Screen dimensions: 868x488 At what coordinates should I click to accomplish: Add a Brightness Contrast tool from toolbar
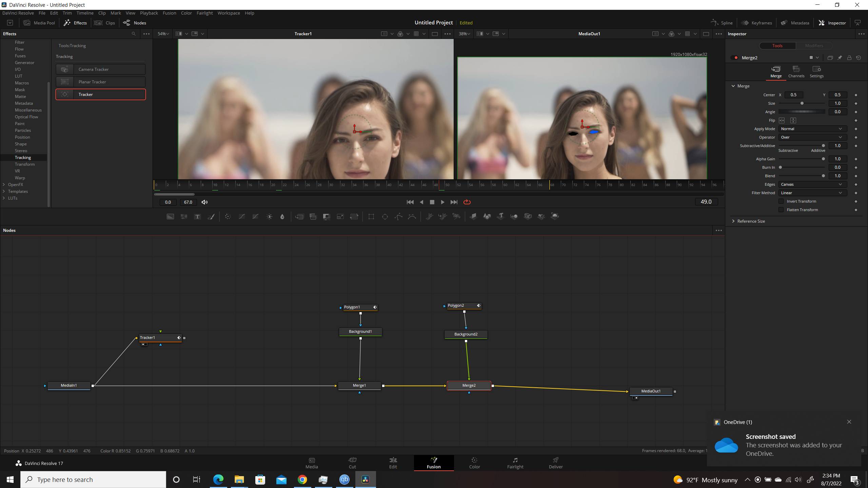click(269, 217)
